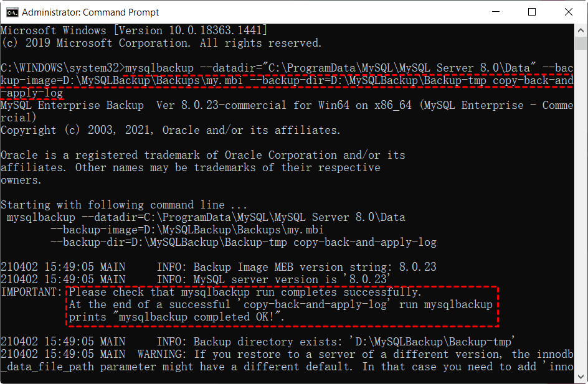Click the 'Microsoft Windows [Version 10.0.18363.1441]' line
588x384 pixels.
tap(134, 30)
